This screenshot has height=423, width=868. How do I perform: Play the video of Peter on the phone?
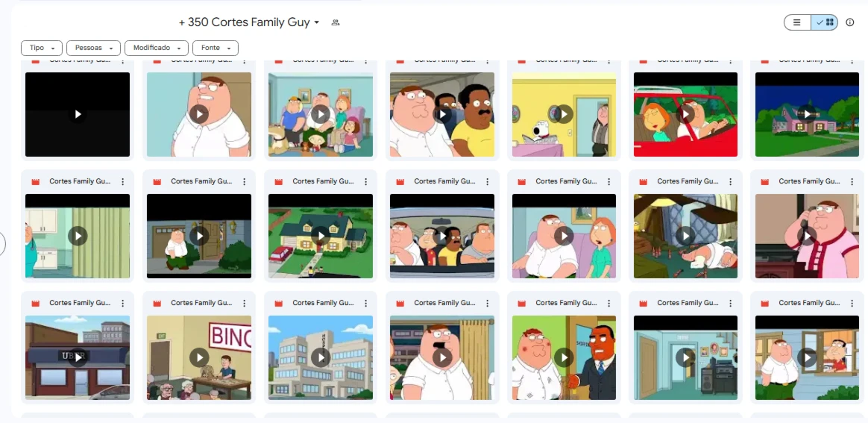[807, 236]
